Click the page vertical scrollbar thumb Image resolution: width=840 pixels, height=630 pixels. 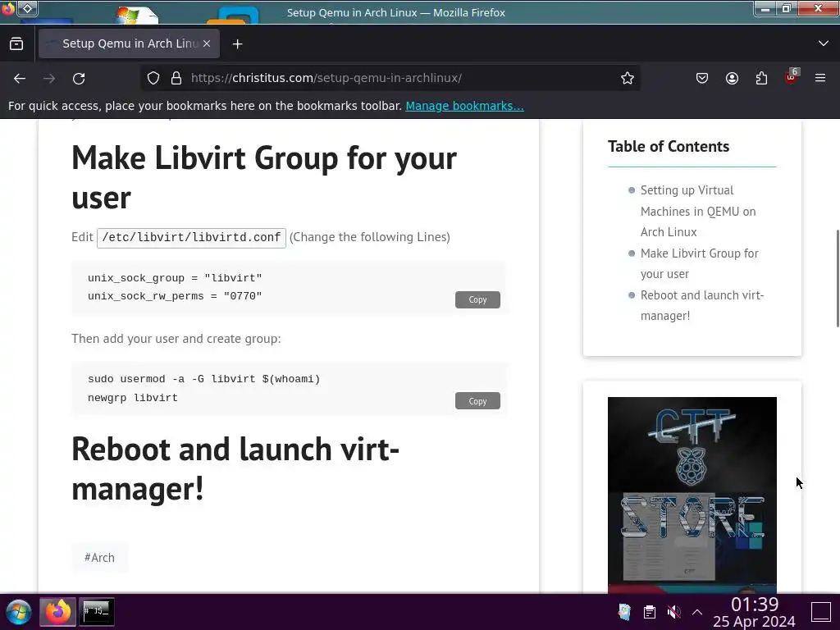[838, 278]
